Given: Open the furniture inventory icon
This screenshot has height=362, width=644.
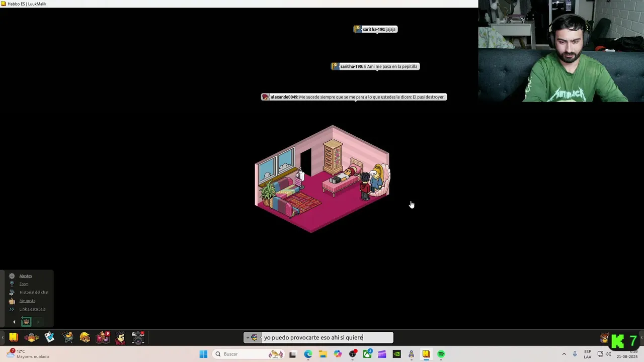Looking at the screenshot, I should click(103, 337).
